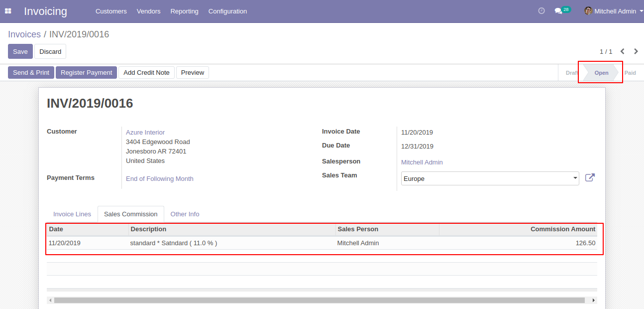Viewport: 644px width, 309px height.
Task: Click the 1 / 1 pager counter
Action: point(606,52)
